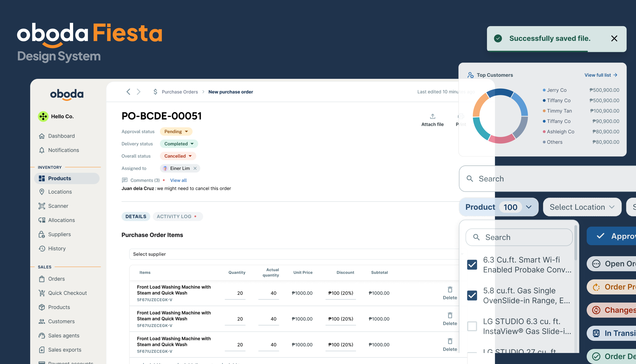Click the Suppliers lock icon
The image size is (636, 364).
tap(42, 234)
